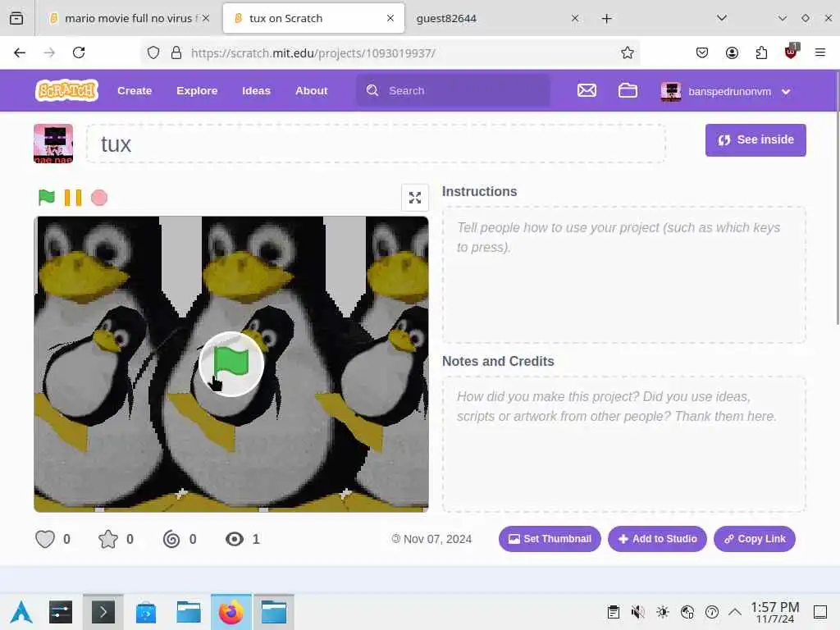Screen dimensions: 840x630
Task: Enter fullscreen mode on the stage
Action: click(414, 198)
